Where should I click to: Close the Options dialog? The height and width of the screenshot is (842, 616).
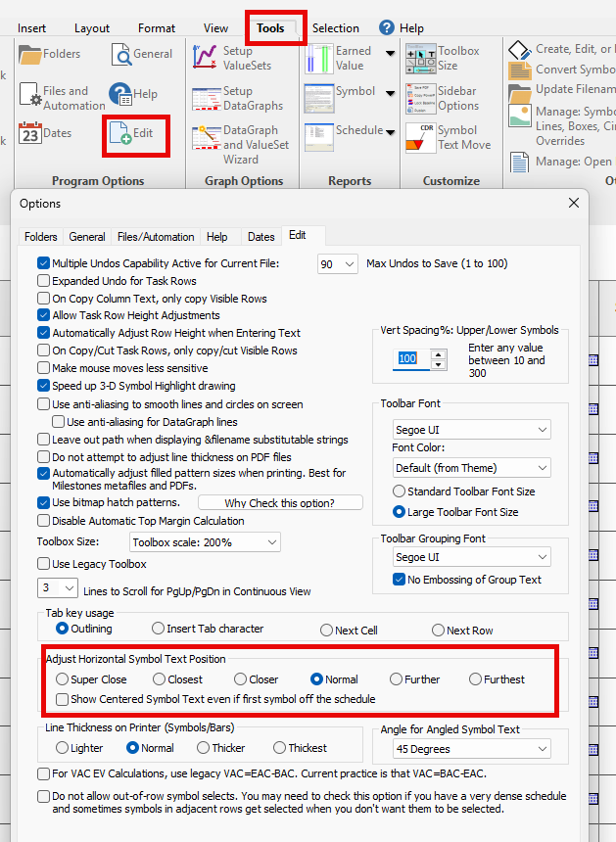pyautogui.click(x=573, y=203)
